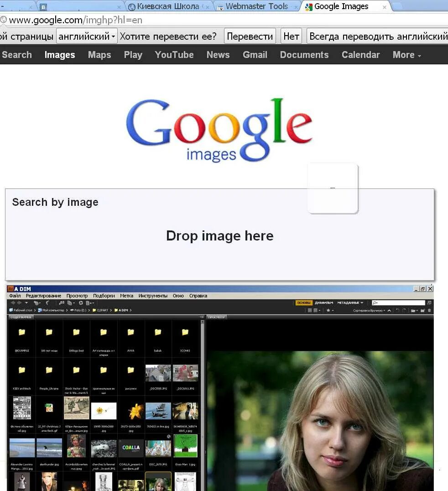Click CLIPART in the path bar
Image resolution: width=448 pixels, height=491 pixels.
click(100, 310)
